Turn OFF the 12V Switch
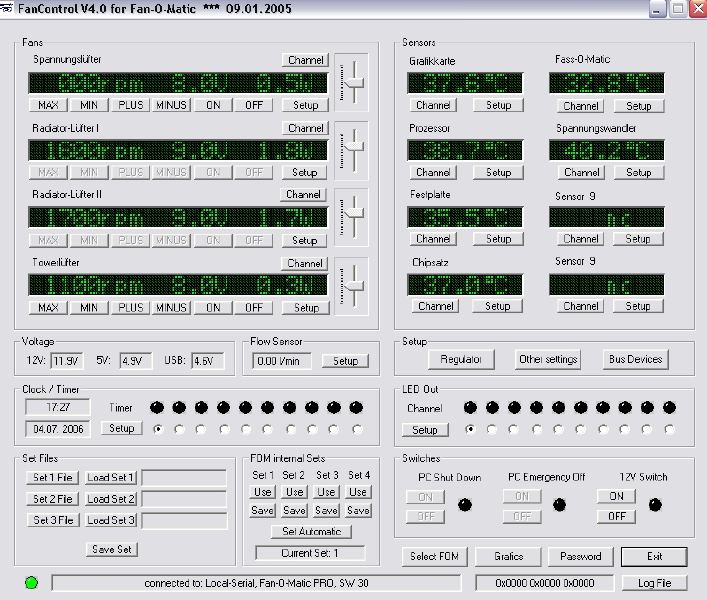The height and width of the screenshot is (600, 707). (616, 516)
